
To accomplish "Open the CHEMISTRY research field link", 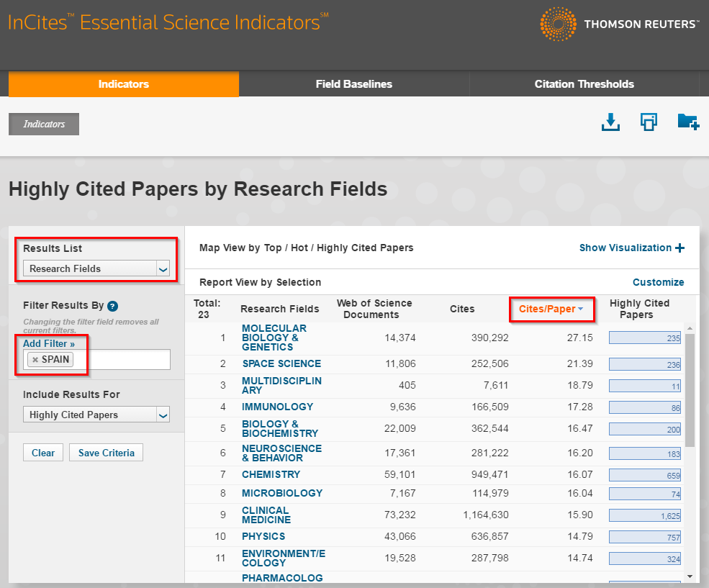I will pos(271,474).
